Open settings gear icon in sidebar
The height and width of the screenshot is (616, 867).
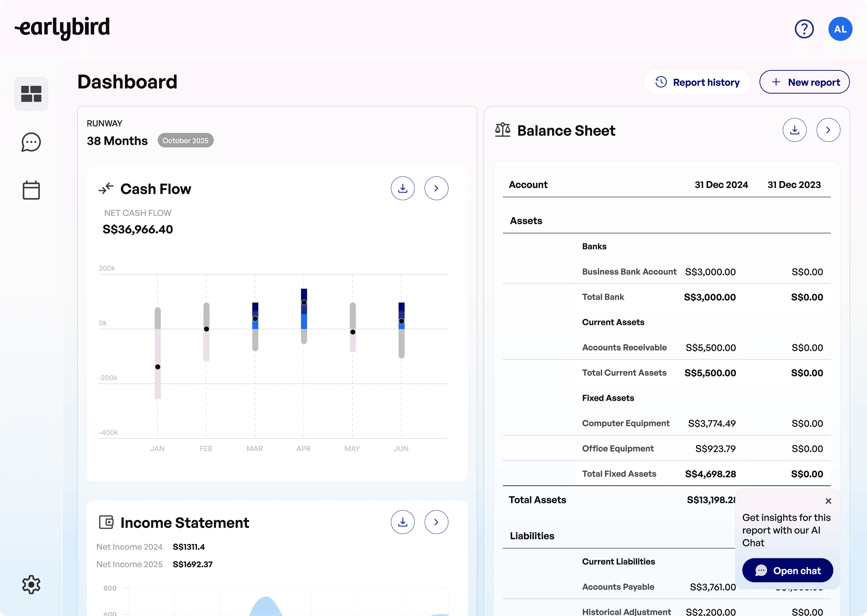(31, 584)
